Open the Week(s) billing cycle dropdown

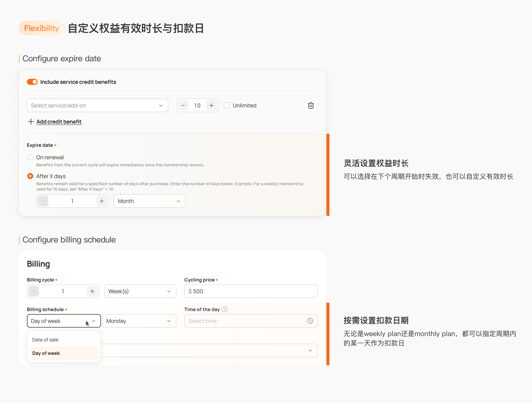click(140, 291)
